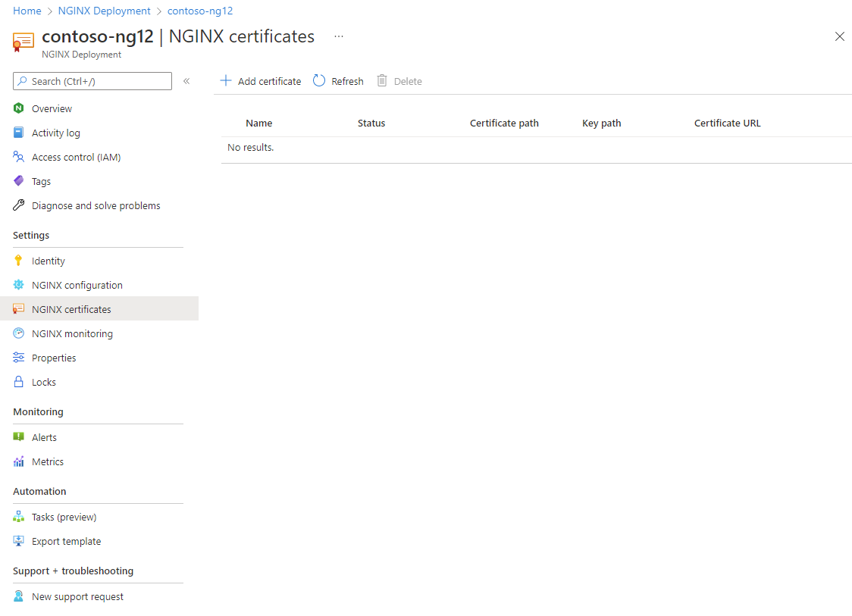
Task: Click the purple Tags icon
Action: [18, 181]
